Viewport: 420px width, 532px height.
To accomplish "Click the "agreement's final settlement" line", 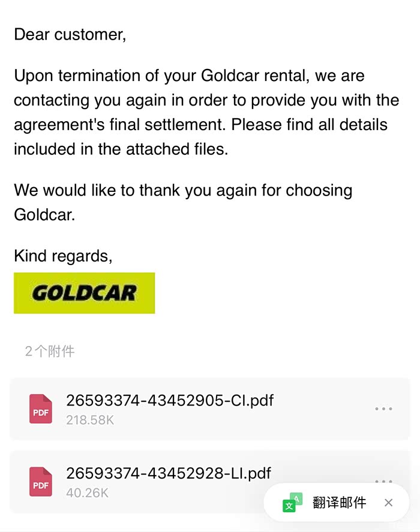I will pyautogui.click(x=200, y=125).
